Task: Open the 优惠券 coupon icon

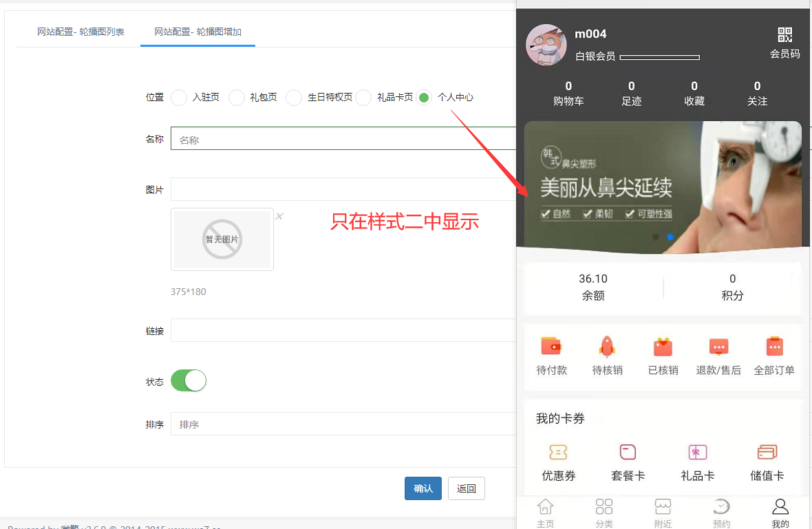Action: pos(558,453)
